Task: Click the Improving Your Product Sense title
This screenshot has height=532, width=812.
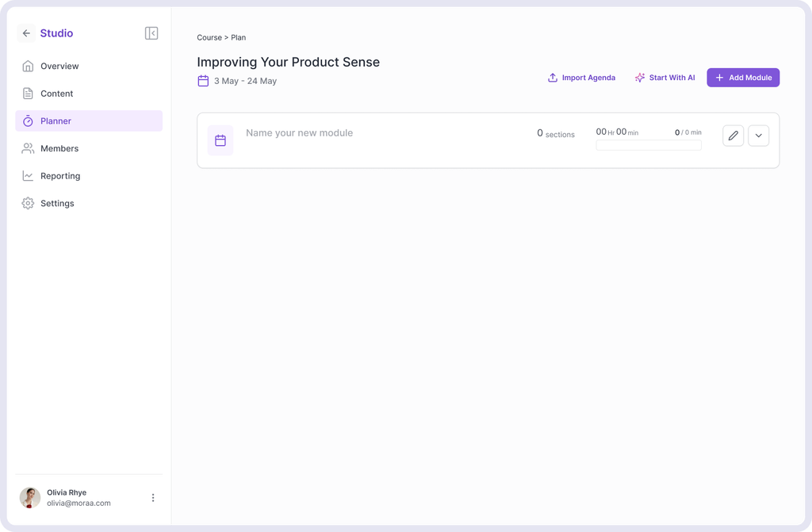Action: click(x=289, y=62)
